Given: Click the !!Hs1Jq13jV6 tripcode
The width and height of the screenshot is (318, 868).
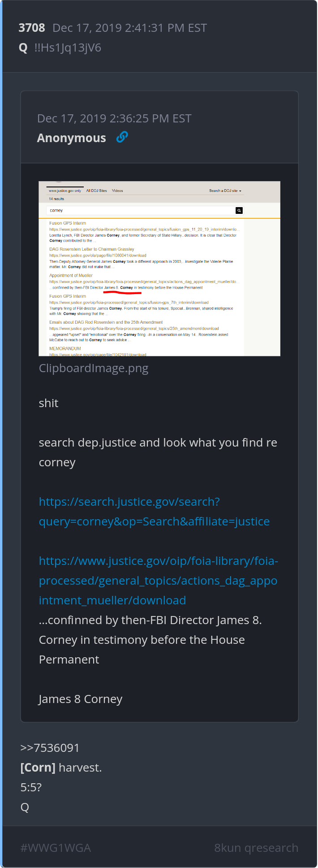Looking at the screenshot, I should (68, 48).
